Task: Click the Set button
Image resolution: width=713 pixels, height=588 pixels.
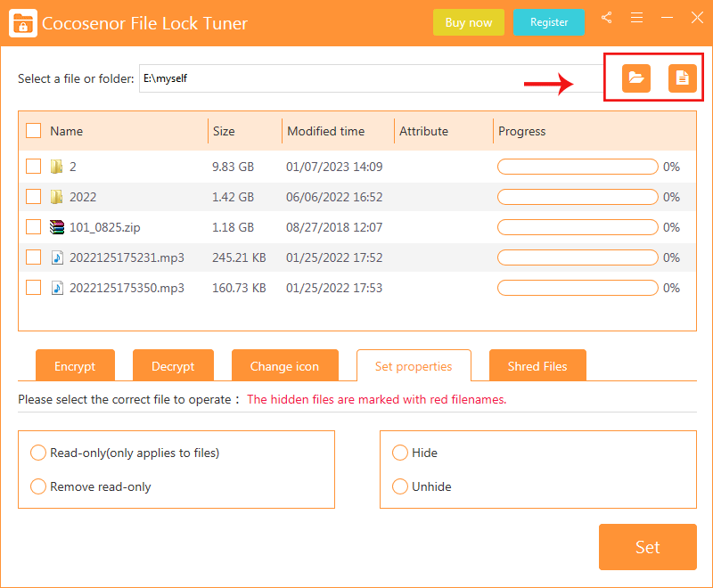Action: pyautogui.click(x=648, y=547)
